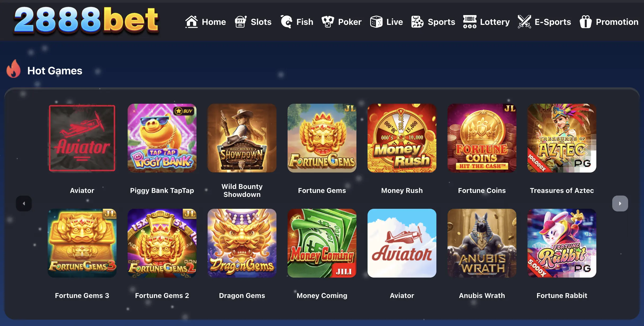The height and width of the screenshot is (326, 644).
Task: Open the Anubis Wrath game thumbnail
Action: pos(482,243)
